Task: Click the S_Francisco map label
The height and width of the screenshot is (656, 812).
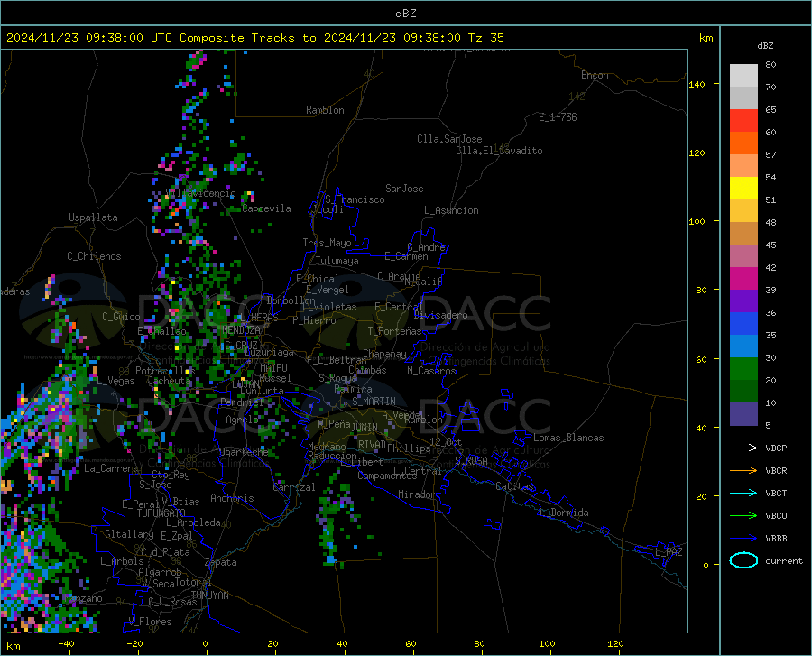Action: (355, 199)
